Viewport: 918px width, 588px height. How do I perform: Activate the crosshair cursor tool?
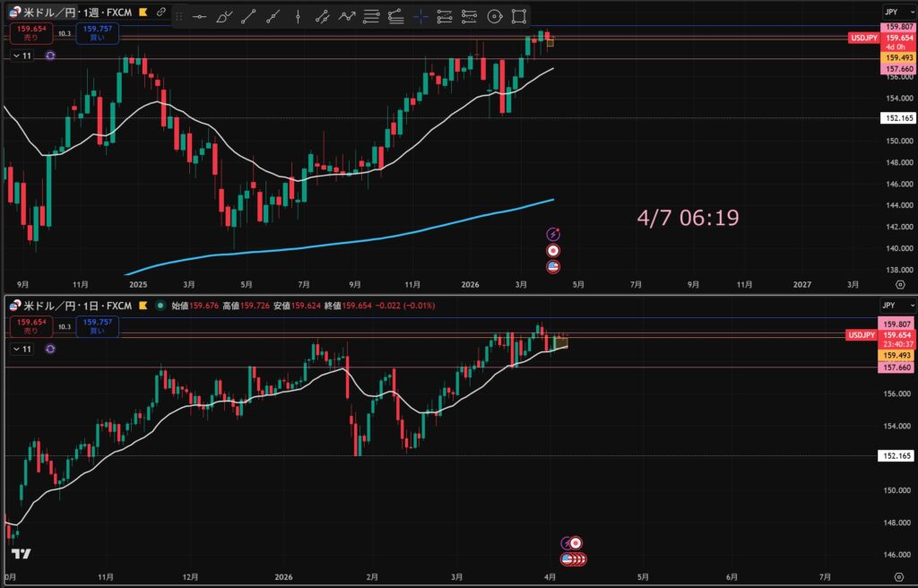[420, 16]
